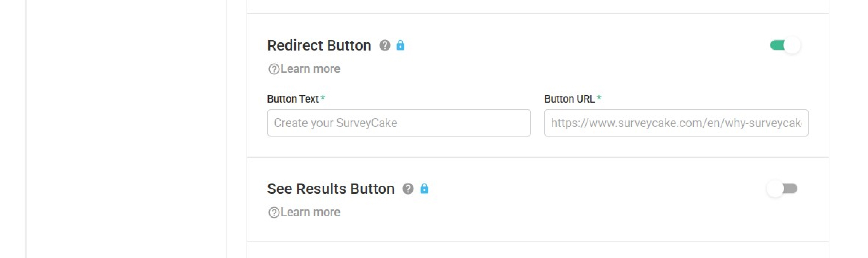The width and height of the screenshot is (868, 258).
Task: Click the Button Text input field
Action: (x=399, y=123)
